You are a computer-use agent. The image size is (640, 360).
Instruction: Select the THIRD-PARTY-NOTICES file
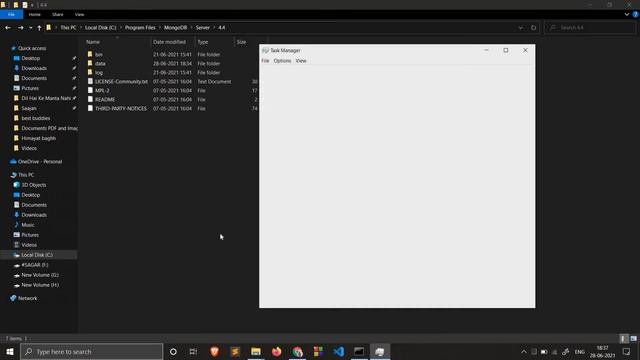[x=121, y=108]
